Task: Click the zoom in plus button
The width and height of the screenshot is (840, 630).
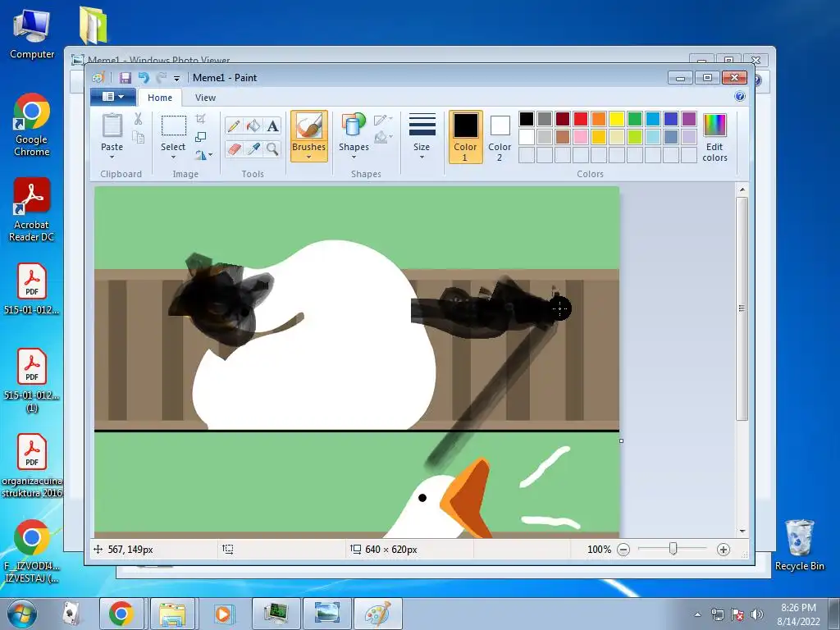Action: 724,550
